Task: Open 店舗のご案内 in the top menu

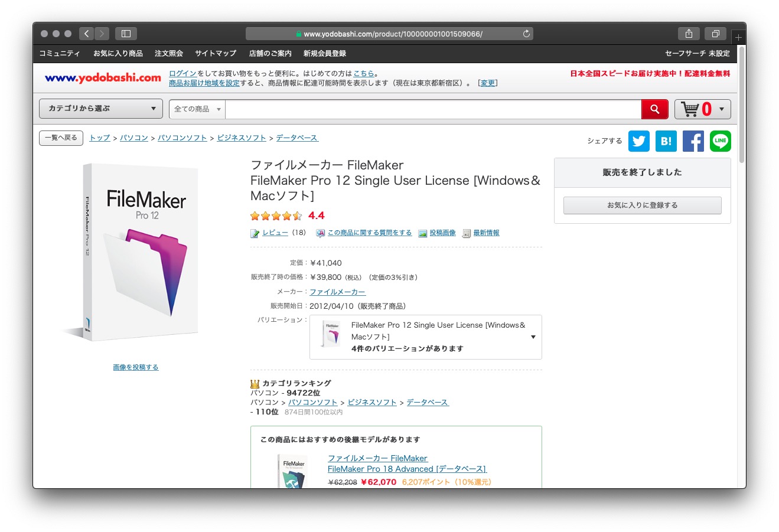Action: click(270, 53)
